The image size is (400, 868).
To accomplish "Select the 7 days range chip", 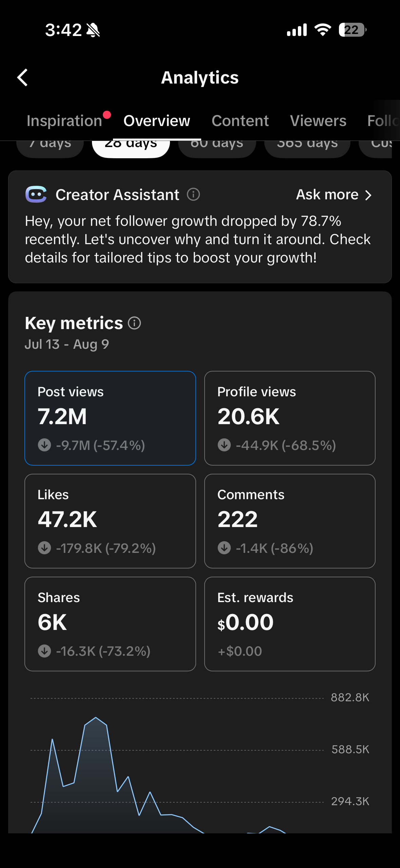I will coord(50,148).
